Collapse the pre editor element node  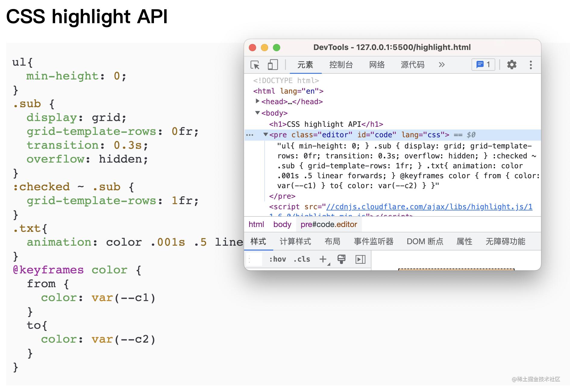(265, 135)
